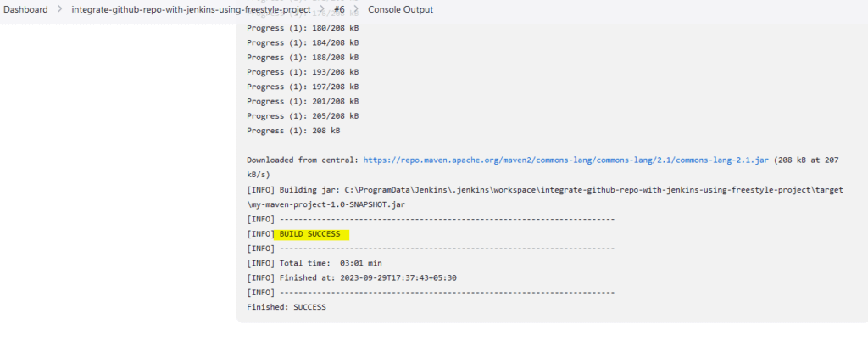
Task: Click the highlighted BUILD SUCCESS text
Action: [310, 234]
